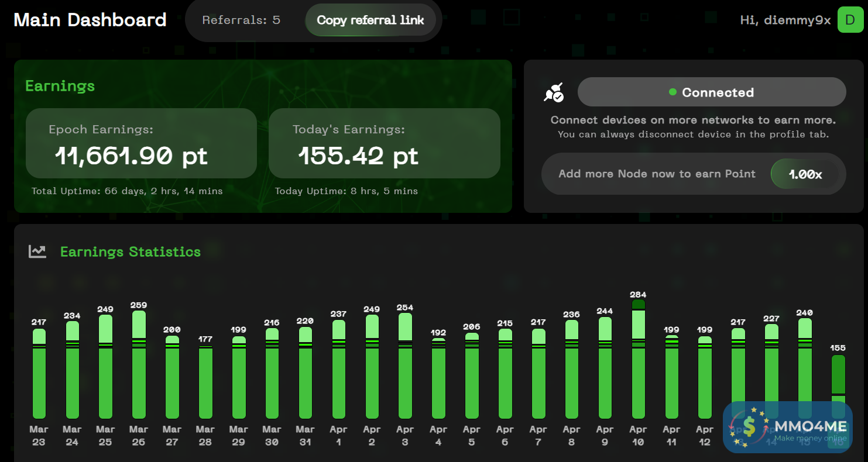The height and width of the screenshot is (462, 868).
Task: Click the Epoch Earnings 11,661.90 pt value
Action: (131, 156)
